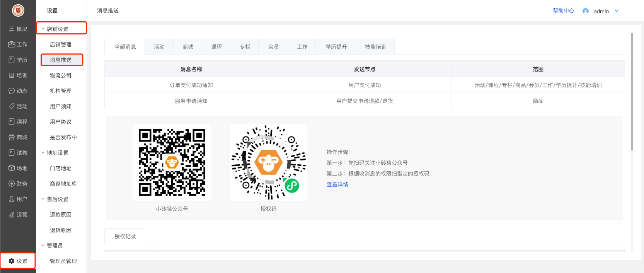644x273 pixels.
Task: Click the 发送节点 column header
Action: [365, 69]
